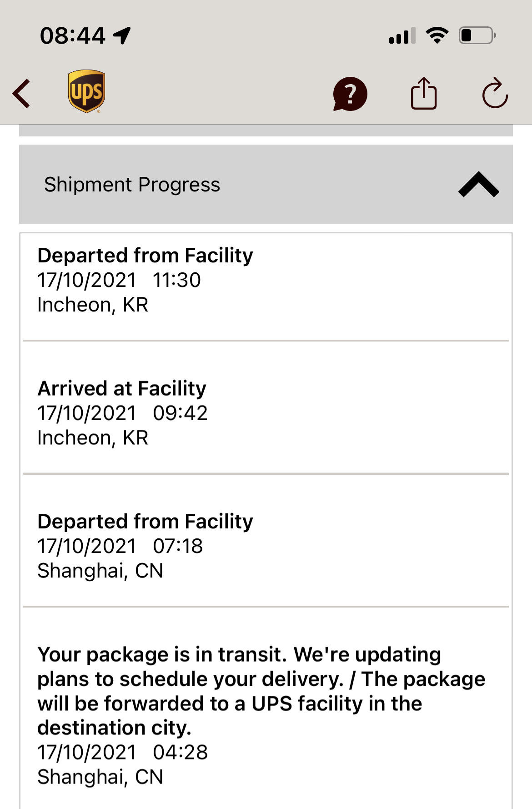Tap the 17/10/2021 04:28 timestamp
532x809 pixels.
pos(123,752)
